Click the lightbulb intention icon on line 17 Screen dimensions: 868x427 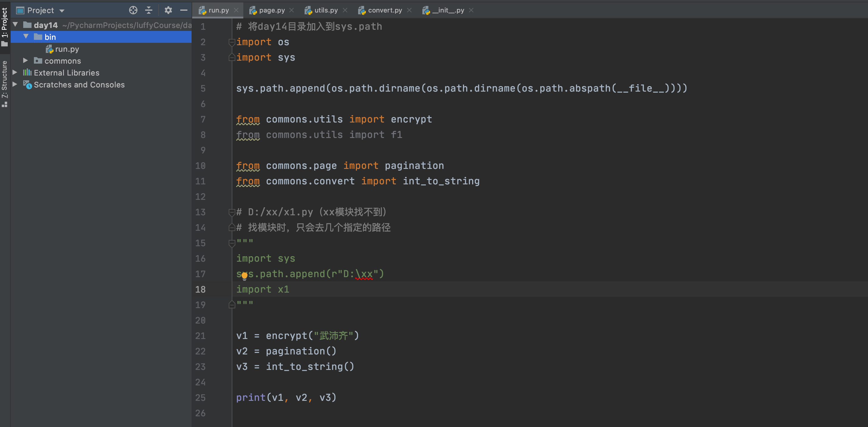point(244,276)
